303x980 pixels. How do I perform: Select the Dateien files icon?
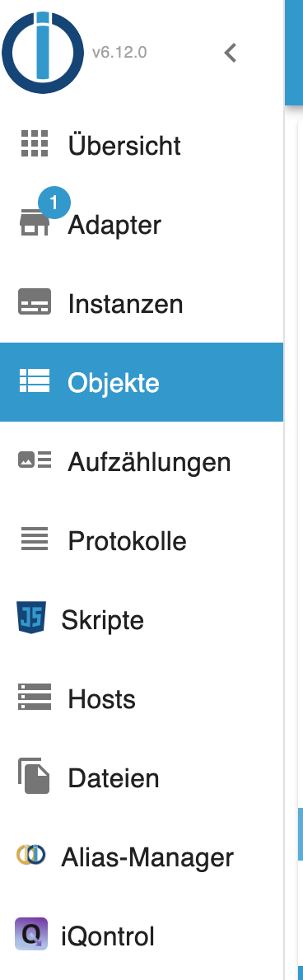[x=35, y=775]
